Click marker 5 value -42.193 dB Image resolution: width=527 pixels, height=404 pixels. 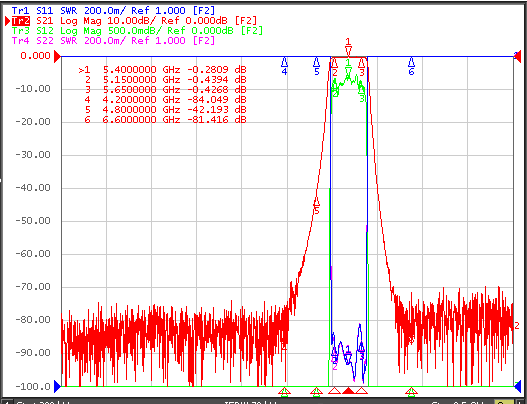click(x=217, y=110)
